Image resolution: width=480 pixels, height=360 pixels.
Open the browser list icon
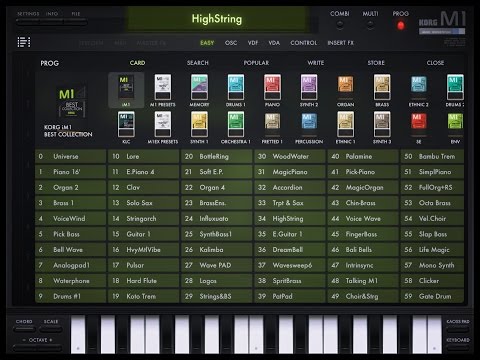click(24, 42)
